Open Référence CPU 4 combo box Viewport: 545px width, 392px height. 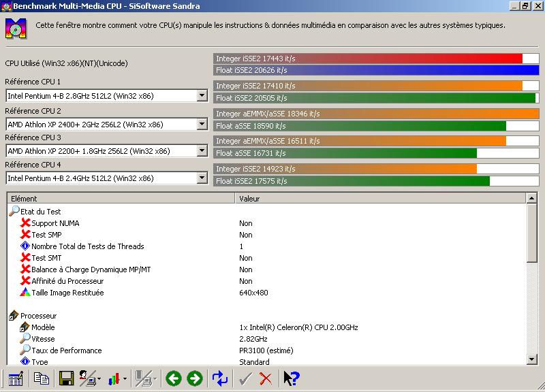(107, 178)
